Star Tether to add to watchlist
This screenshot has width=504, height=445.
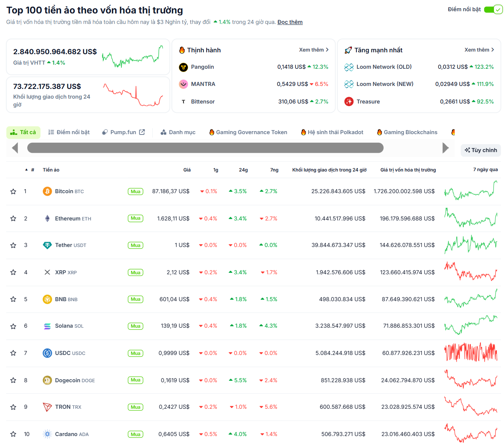click(13, 245)
